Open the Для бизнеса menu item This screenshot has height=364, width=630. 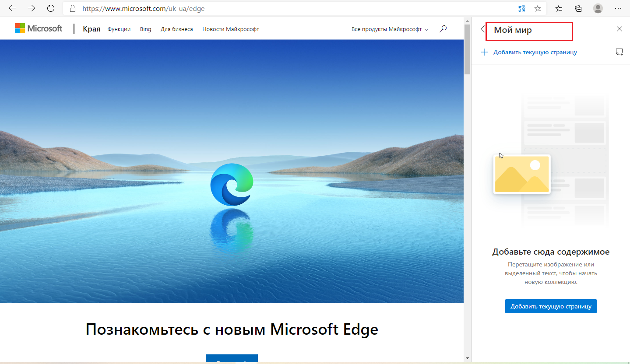(177, 29)
